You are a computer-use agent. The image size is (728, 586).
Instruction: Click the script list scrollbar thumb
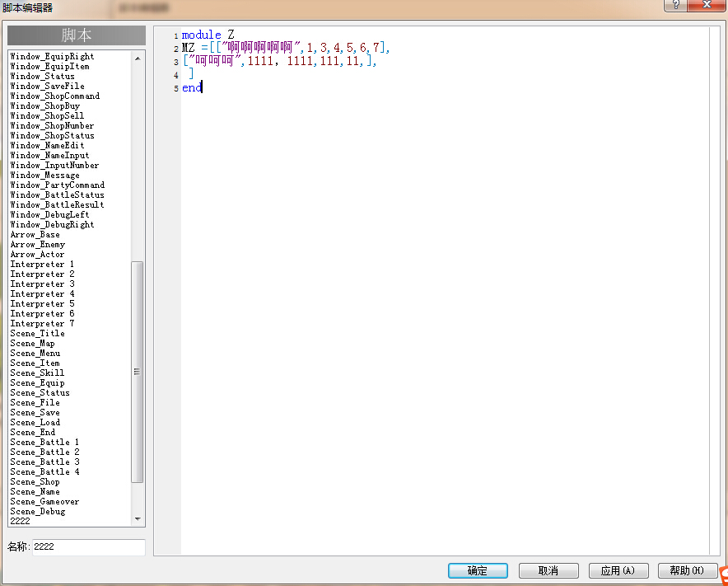tap(137, 373)
